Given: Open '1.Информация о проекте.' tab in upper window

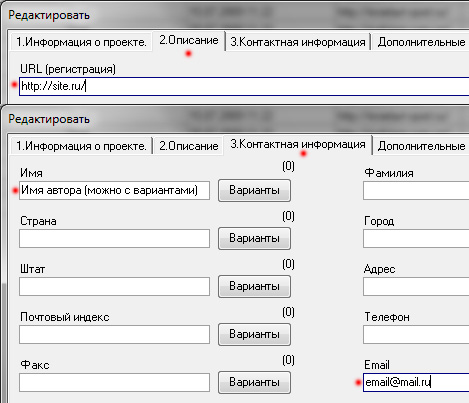Looking at the screenshot, I should click(81, 42).
